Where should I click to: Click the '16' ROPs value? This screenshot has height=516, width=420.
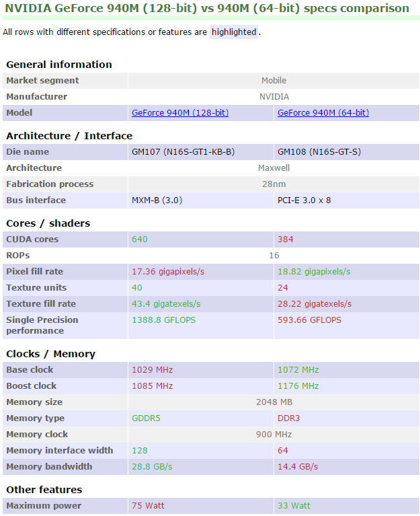click(x=274, y=256)
